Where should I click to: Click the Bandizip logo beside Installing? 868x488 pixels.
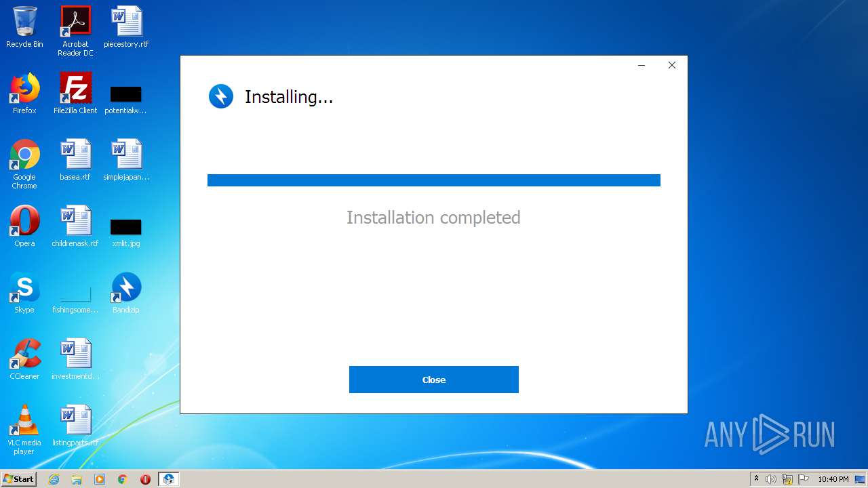(x=221, y=96)
